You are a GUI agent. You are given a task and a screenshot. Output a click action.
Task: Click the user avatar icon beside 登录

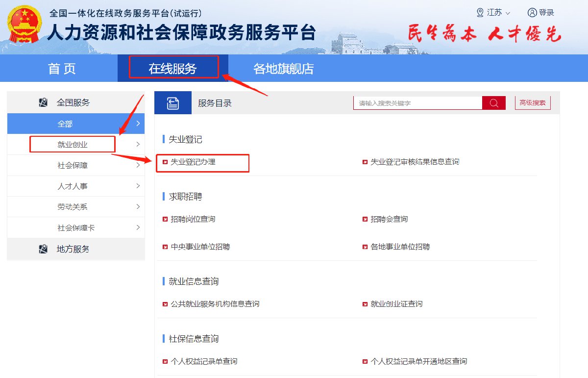[532, 12]
